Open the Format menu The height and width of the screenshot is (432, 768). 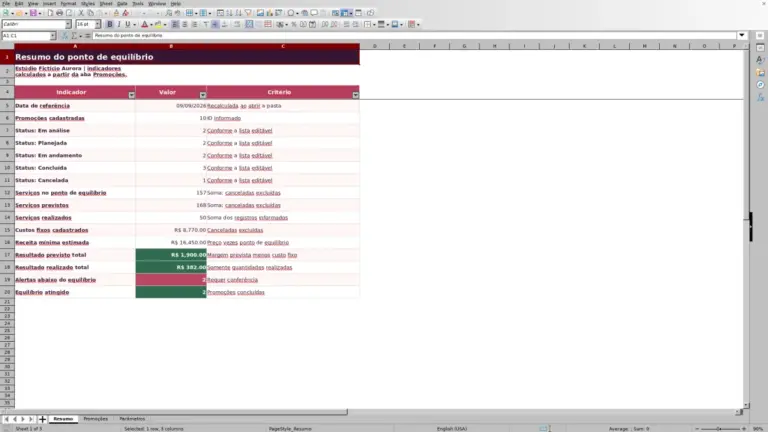[x=68, y=3]
